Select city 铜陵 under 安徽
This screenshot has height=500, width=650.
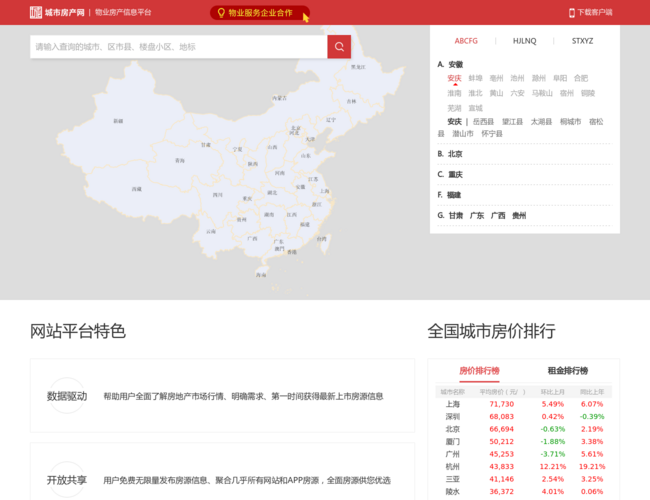(x=588, y=93)
